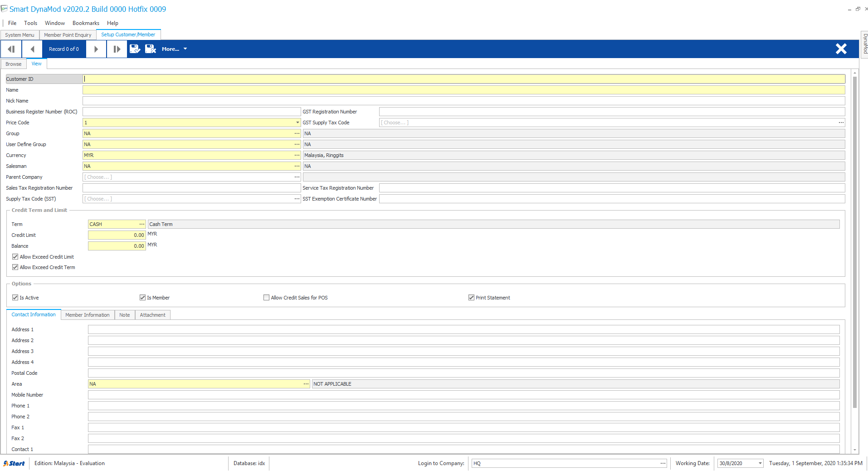The height and width of the screenshot is (471, 868).
Task: Open the File menu
Action: (x=12, y=23)
